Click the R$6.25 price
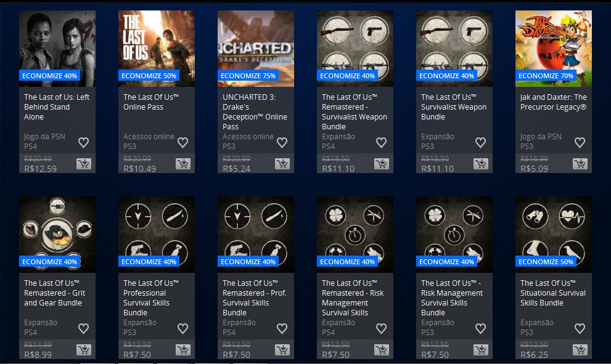The height and width of the screenshot is (364, 611). [534, 355]
